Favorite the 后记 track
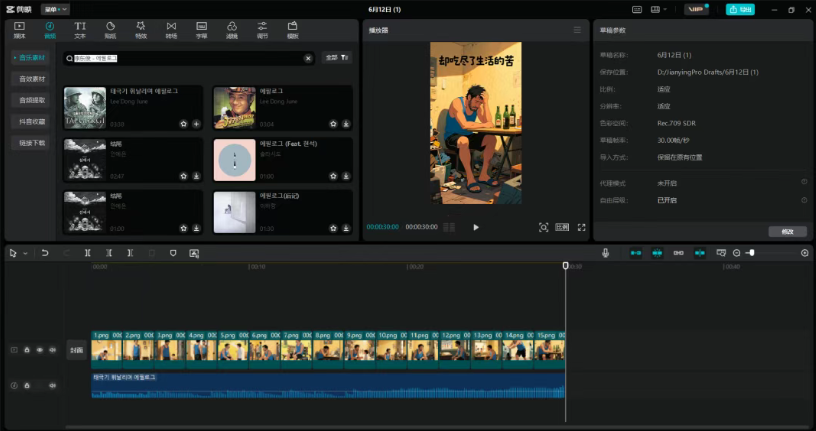Viewport: 816px width, 431px height. point(333,228)
